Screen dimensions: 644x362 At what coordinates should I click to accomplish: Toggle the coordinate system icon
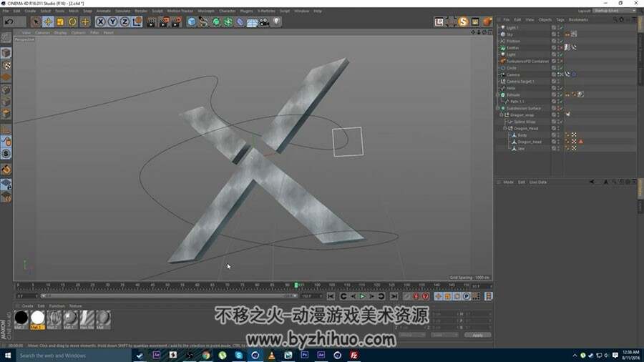point(137,21)
